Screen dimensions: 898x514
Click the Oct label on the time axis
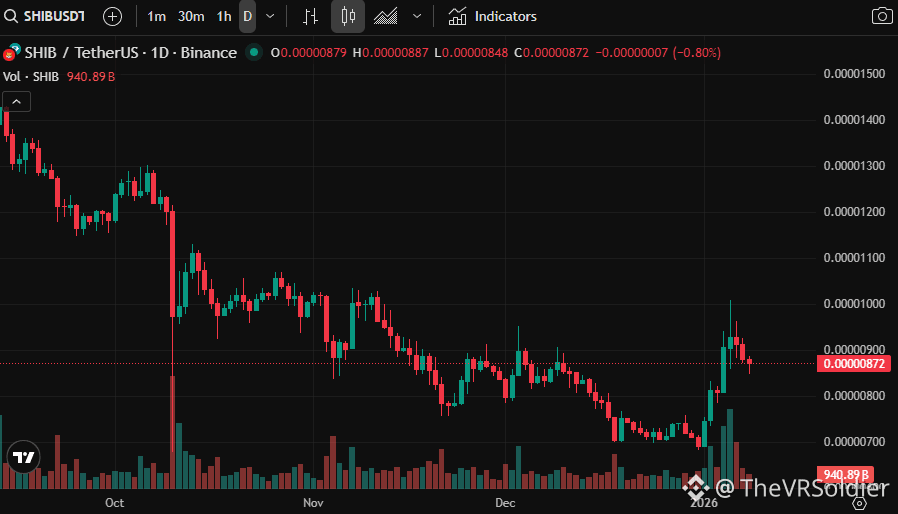[115, 503]
